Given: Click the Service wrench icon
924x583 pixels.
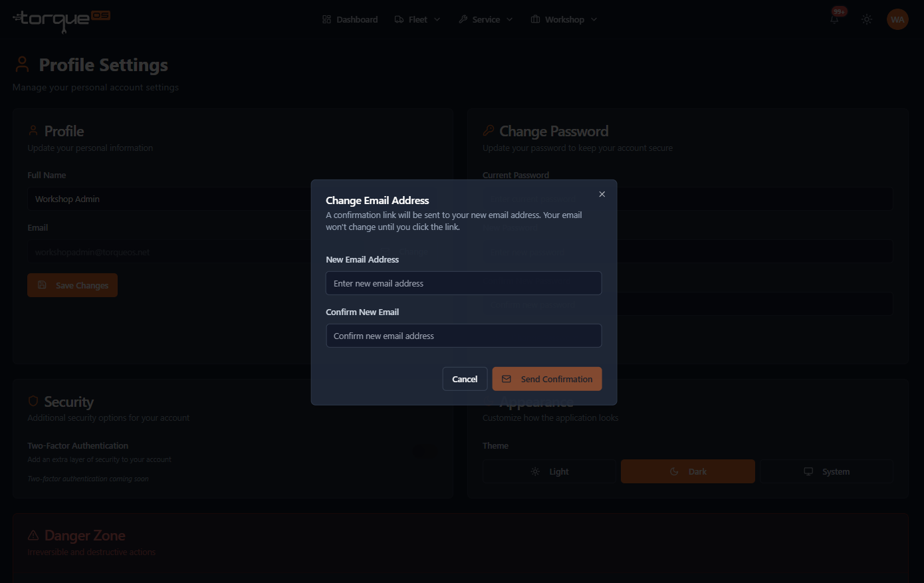Looking at the screenshot, I should coord(463,19).
